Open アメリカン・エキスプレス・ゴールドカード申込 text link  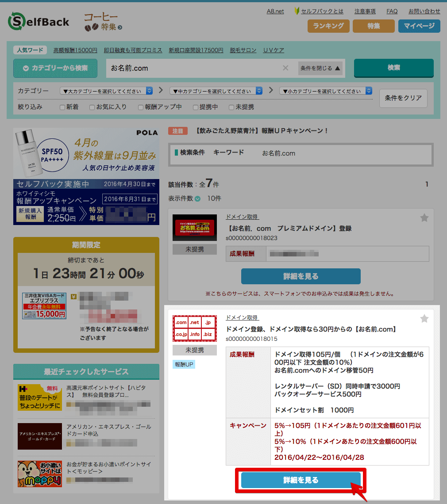point(109,430)
